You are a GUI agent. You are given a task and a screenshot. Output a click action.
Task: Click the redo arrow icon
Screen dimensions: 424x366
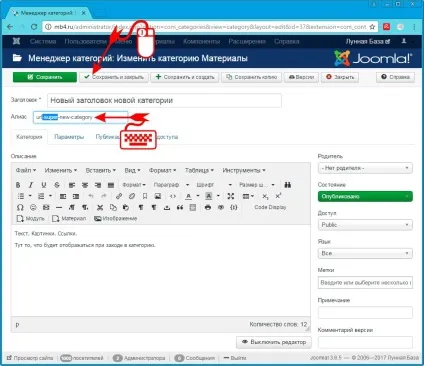[x=104, y=196]
